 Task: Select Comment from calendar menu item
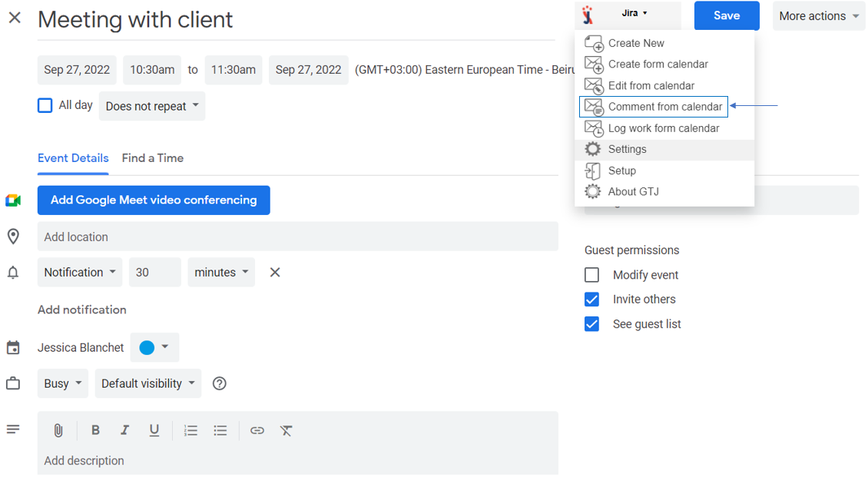point(664,107)
